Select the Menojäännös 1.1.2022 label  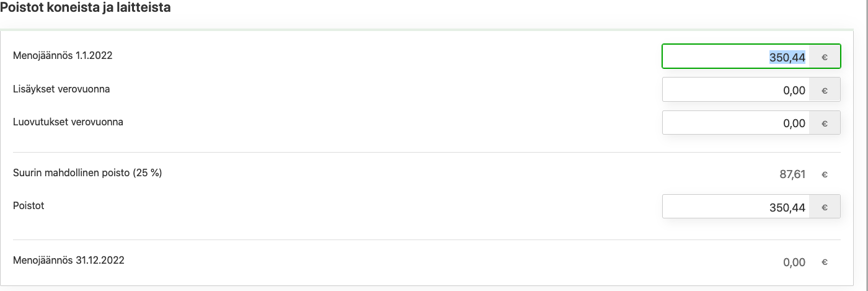63,55
